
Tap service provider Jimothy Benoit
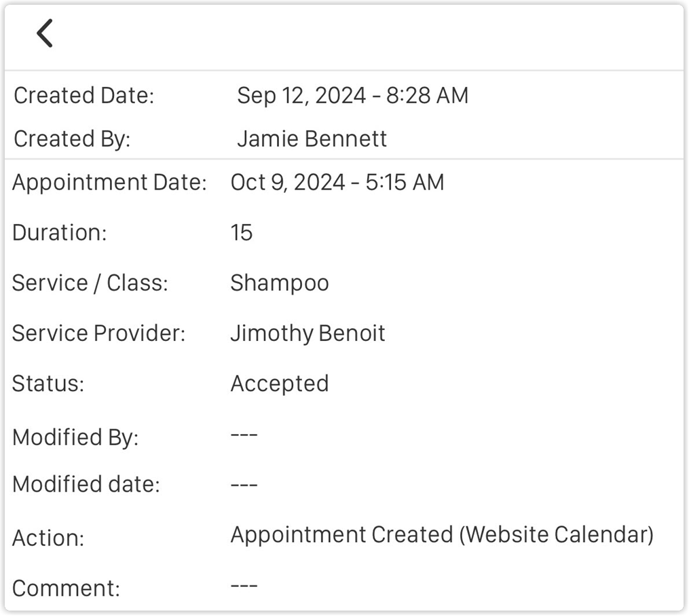[308, 333]
